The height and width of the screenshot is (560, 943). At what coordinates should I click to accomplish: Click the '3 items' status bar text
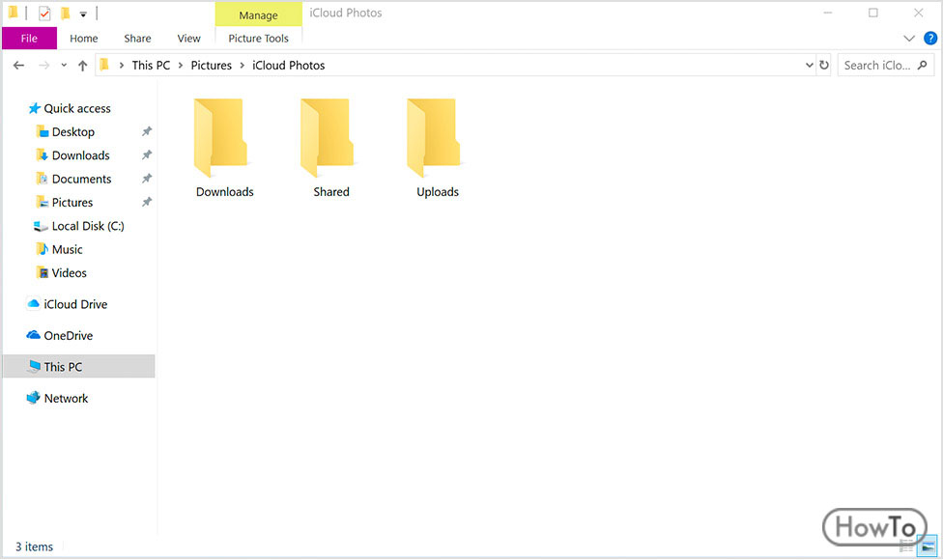pos(34,546)
